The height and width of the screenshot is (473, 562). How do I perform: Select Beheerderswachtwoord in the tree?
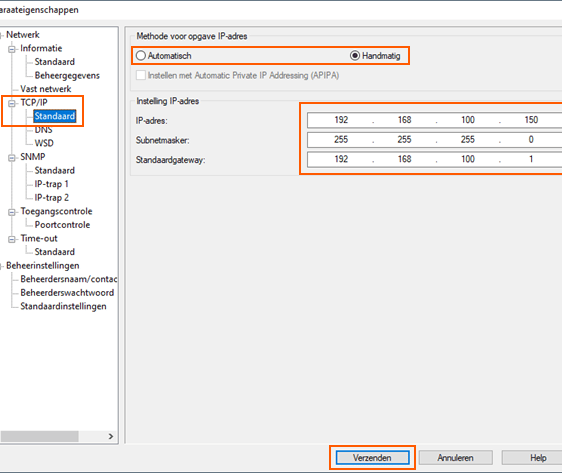[67, 293]
